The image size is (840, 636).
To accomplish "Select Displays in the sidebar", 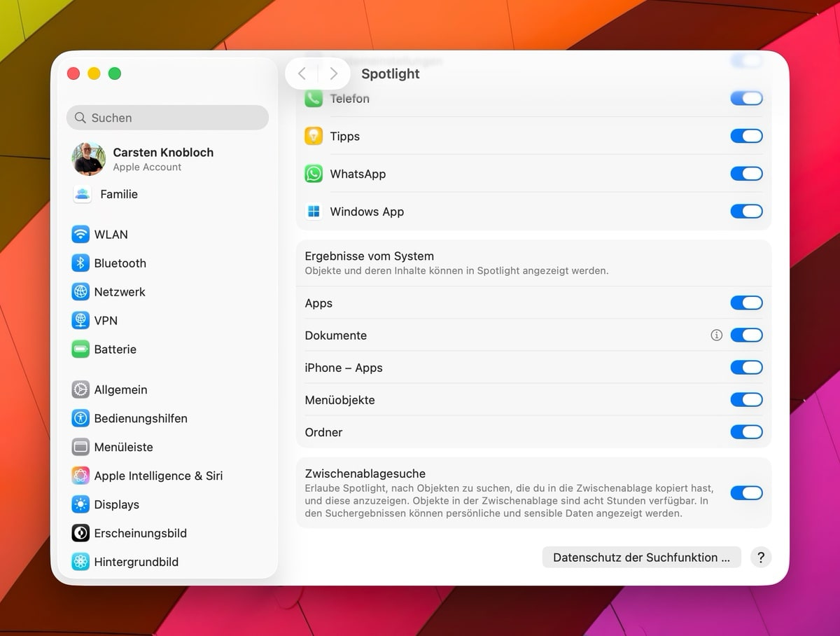I will point(116,505).
